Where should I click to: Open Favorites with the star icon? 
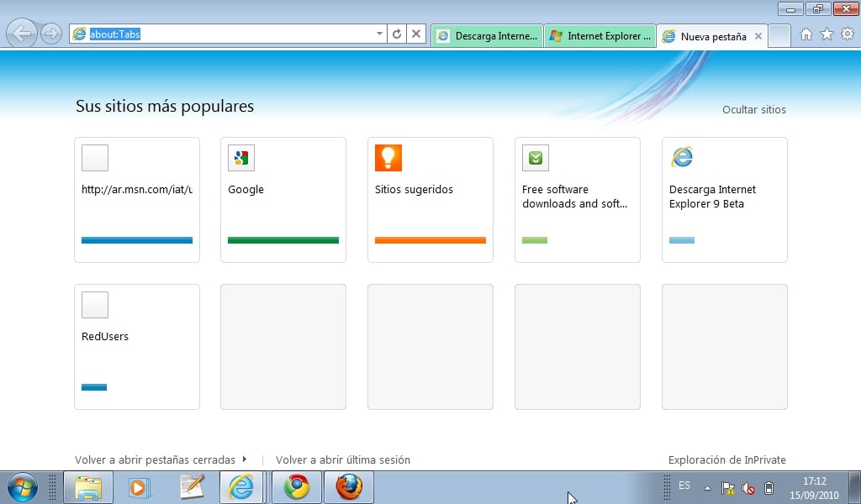(x=827, y=34)
